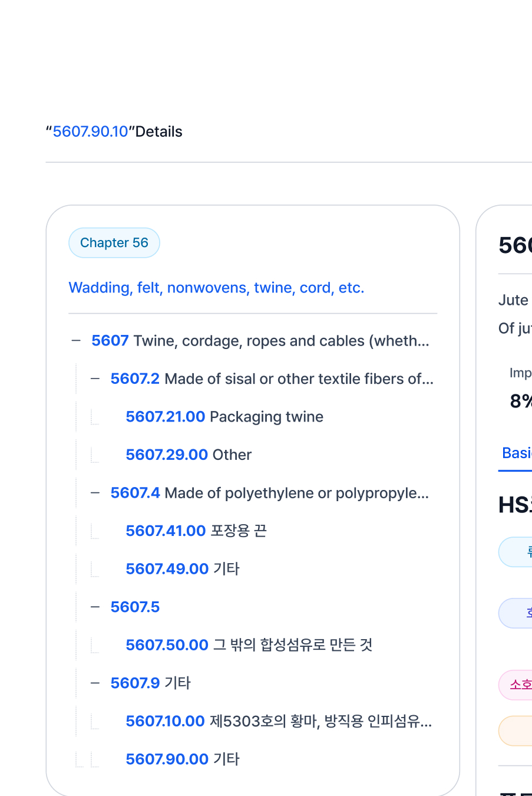Select 5607.90.00 기타 entry
This screenshot has width=532, height=796.
pyautogui.click(x=182, y=759)
